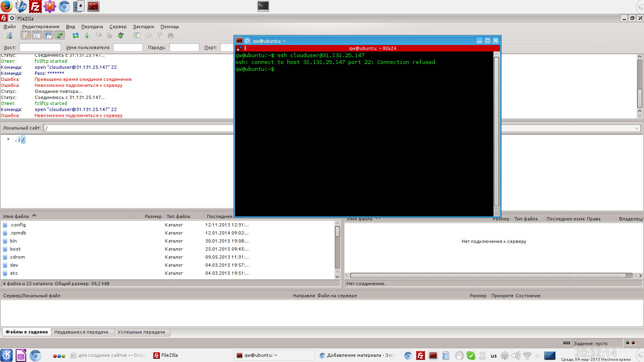Click disconnect from server toolbar icon
This screenshot has height=362, width=644.
109,35
